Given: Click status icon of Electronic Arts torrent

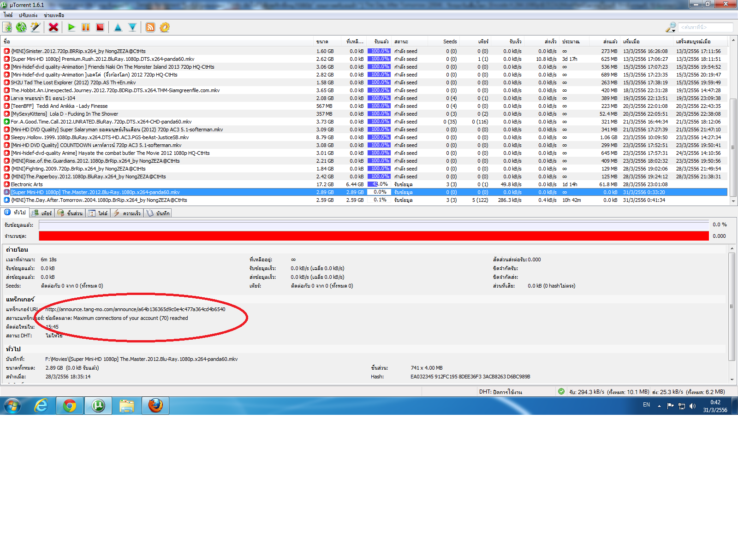Looking at the screenshot, I should pos(6,184).
